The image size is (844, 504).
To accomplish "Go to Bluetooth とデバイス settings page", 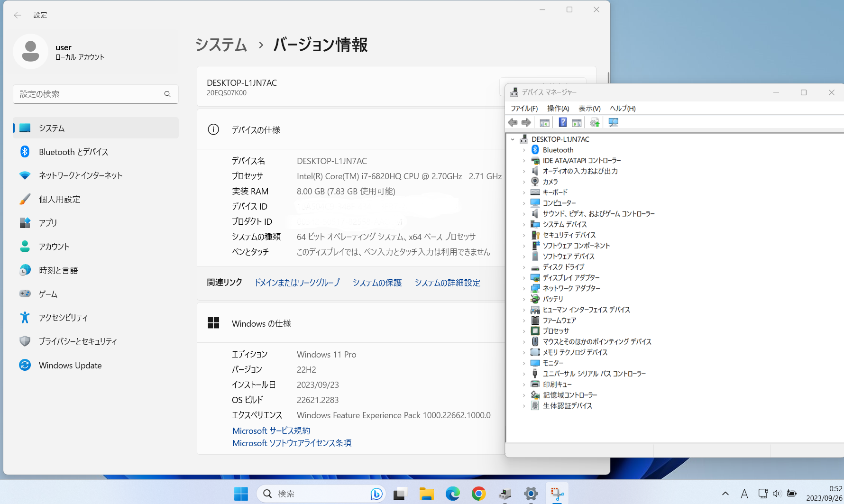I will [x=96, y=152].
